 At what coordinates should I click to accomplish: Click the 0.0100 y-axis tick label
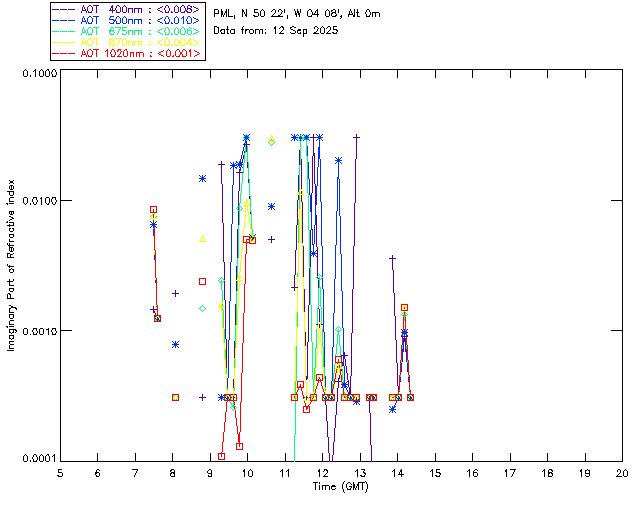pyautogui.click(x=37, y=202)
